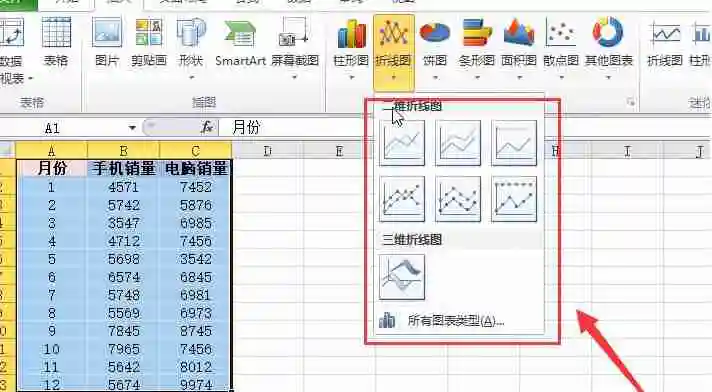Choose the basic 2-D Line chart type
The image size is (712, 392).
[402, 143]
